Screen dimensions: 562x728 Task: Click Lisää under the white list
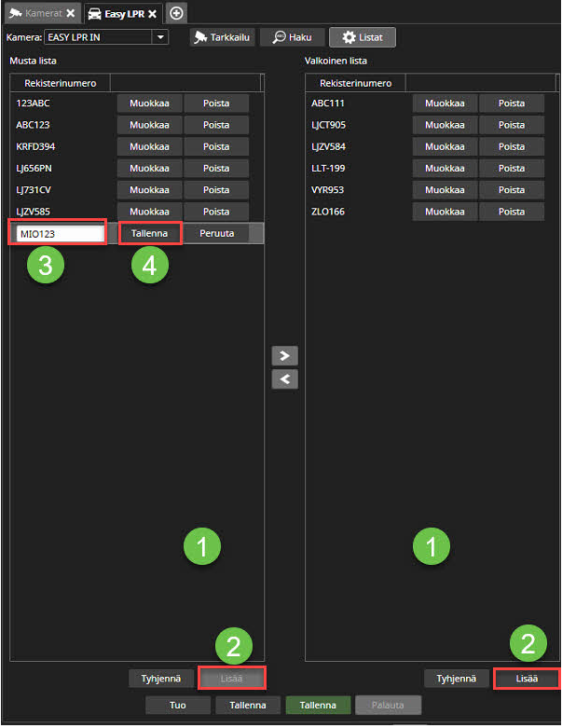coord(527,679)
